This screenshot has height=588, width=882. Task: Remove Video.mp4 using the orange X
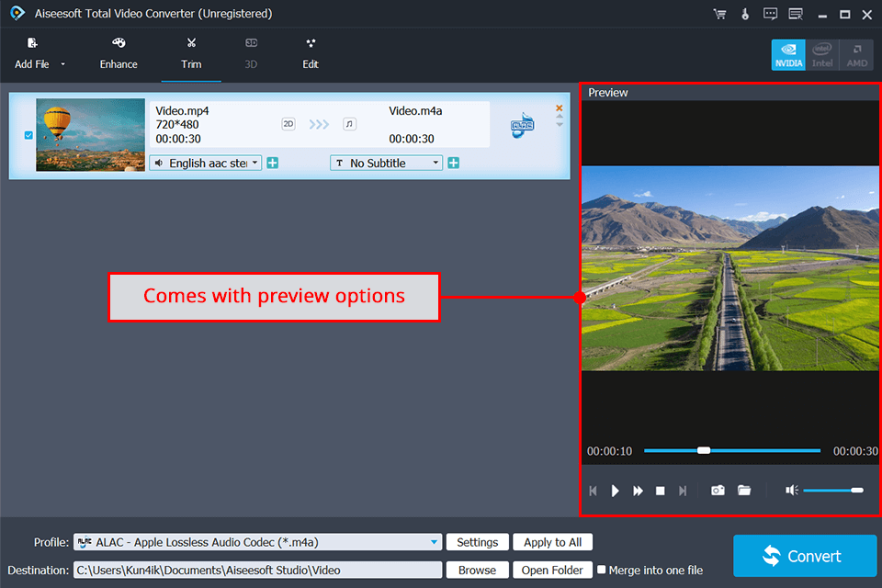tap(559, 107)
